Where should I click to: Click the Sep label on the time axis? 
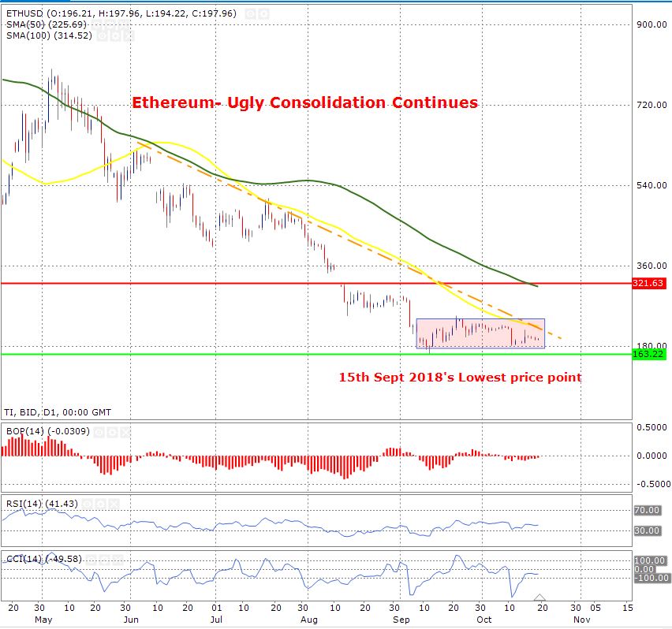[x=401, y=620]
